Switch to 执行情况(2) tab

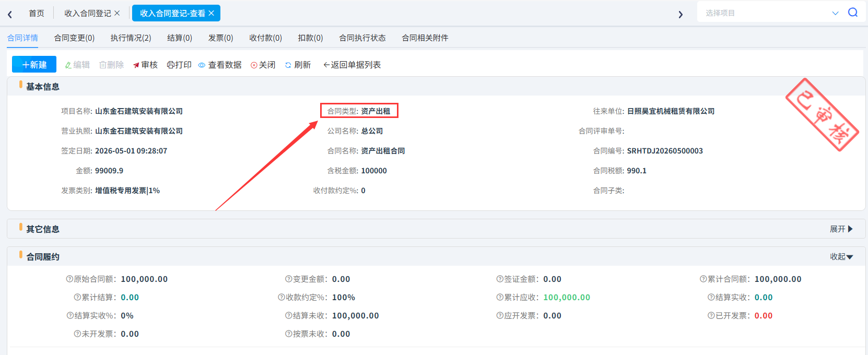click(131, 38)
